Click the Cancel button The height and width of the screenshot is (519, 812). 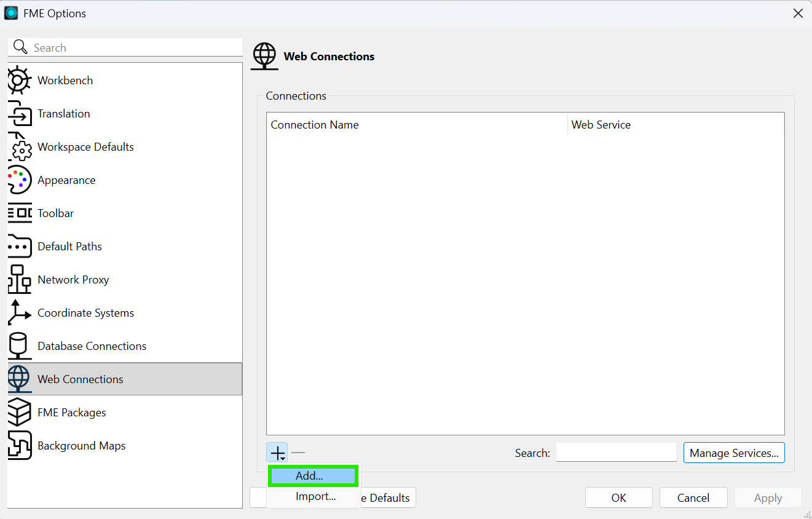[693, 498]
